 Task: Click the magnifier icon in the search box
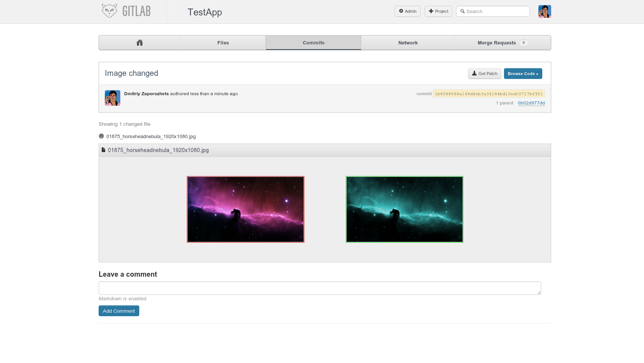click(x=463, y=11)
